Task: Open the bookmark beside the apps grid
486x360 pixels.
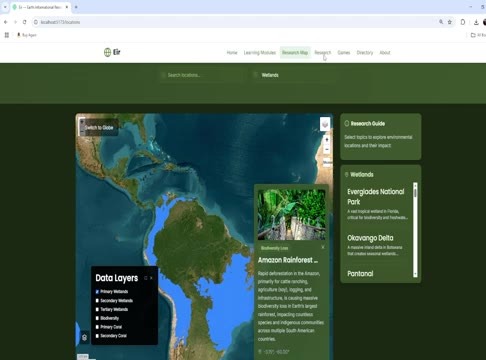Action: [x=27, y=35]
